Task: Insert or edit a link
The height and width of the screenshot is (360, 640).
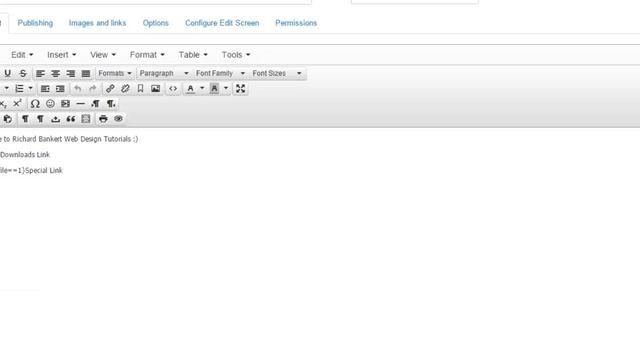Action: pyautogui.click(x=110, y=89)
